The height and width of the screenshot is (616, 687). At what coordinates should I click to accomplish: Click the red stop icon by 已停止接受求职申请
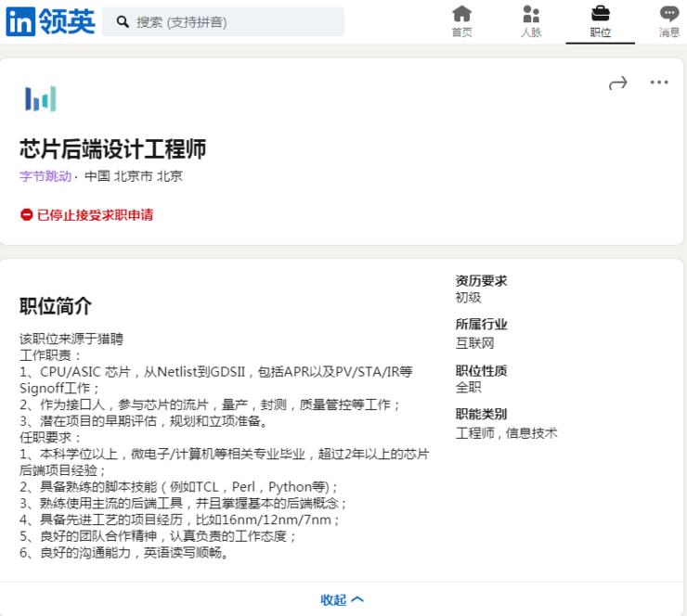coord(26,214)
